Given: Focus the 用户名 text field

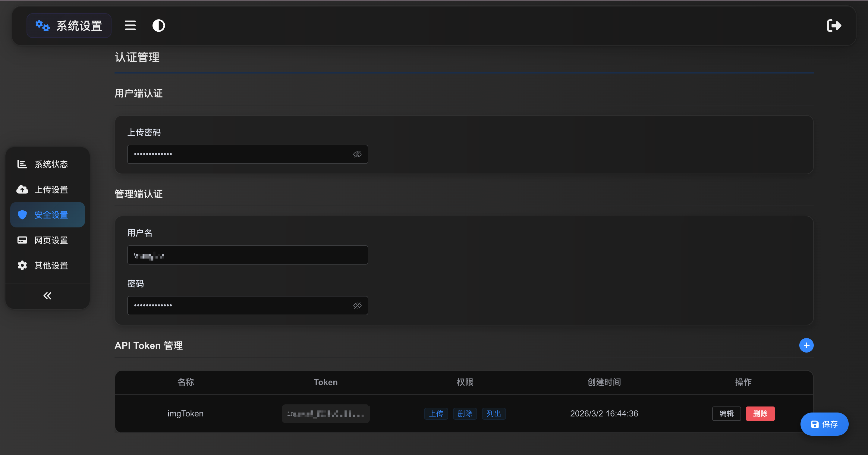Looking at the screenshot, I should click(247, 255).
